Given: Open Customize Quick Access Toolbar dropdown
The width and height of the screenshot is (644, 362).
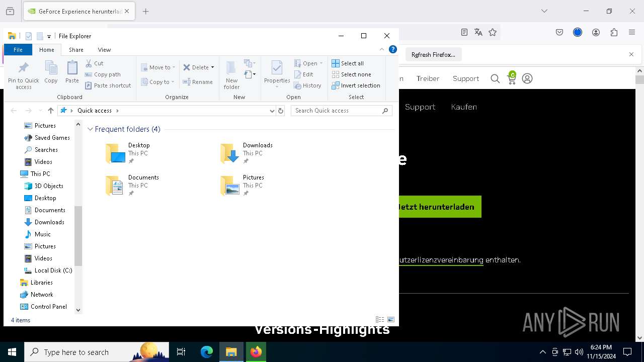Looking at the screenshot, I should pos(49,36).
